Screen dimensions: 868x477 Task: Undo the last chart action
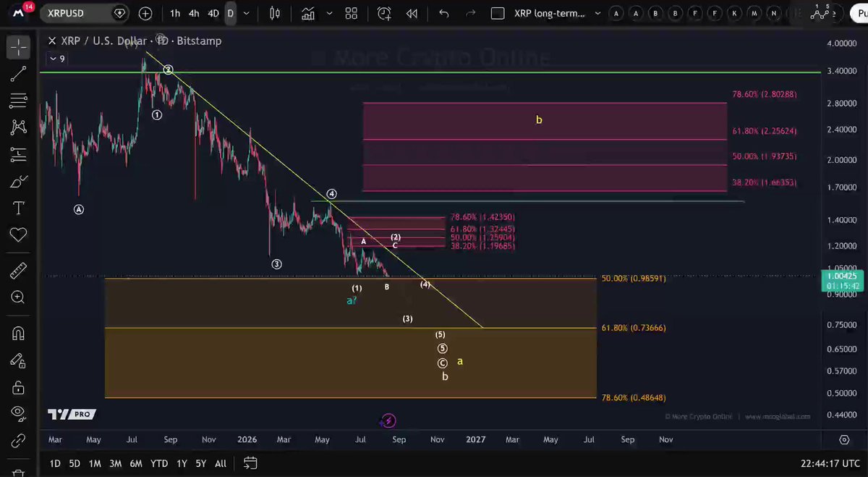[x=443, y=13]
